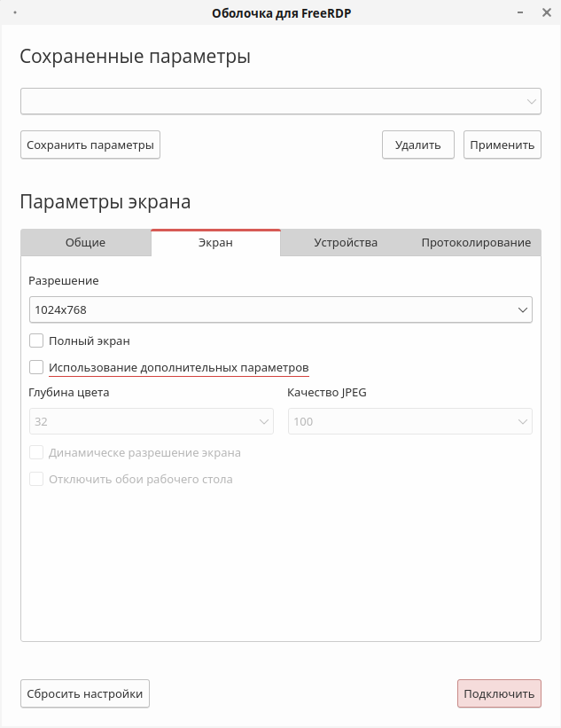Viewport: 561px width, 728px height.
Task: Click the window menu dot in title bar
Action: tap(15, 12)
